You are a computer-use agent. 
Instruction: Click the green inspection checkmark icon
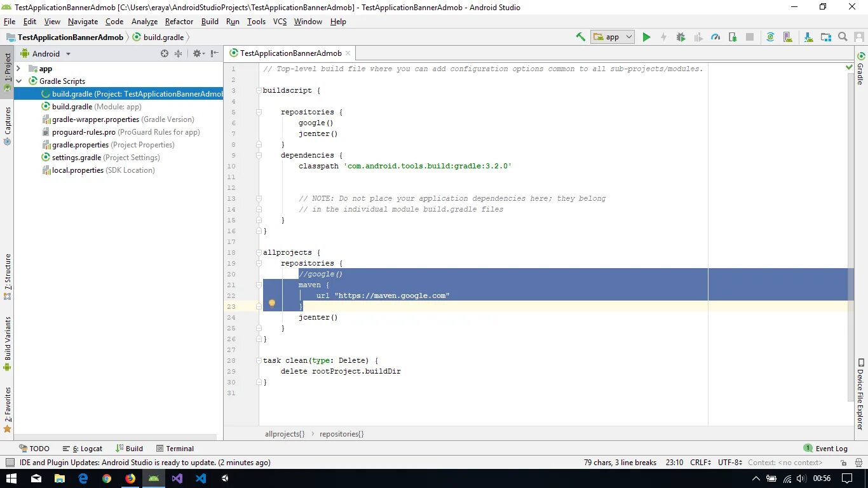pos(850,67)
